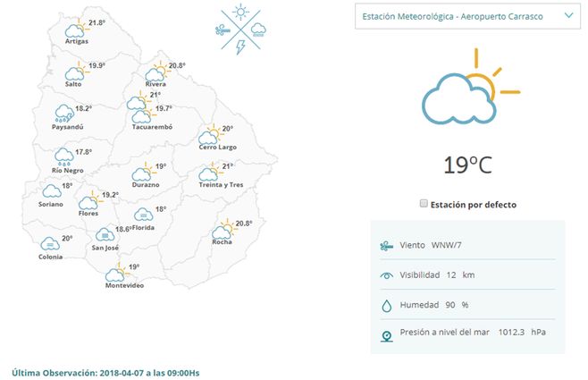Click the Presión a nivel del mar icon
The width and height of the screenshot is (588, 380).
coord(385,336)
